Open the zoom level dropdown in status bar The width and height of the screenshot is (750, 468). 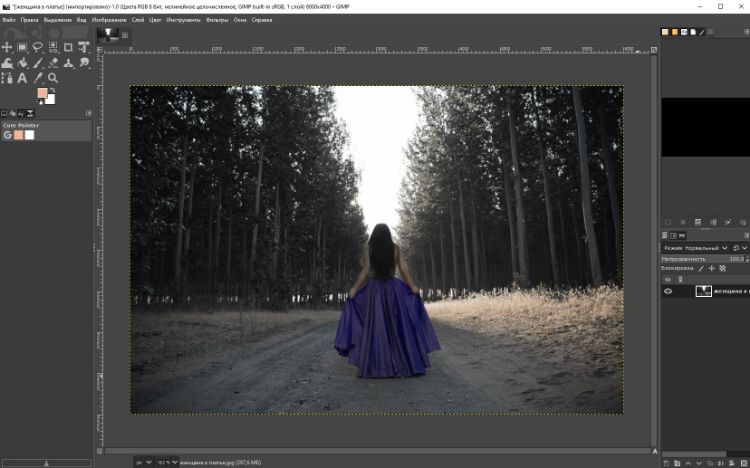[x=168, y=462]
